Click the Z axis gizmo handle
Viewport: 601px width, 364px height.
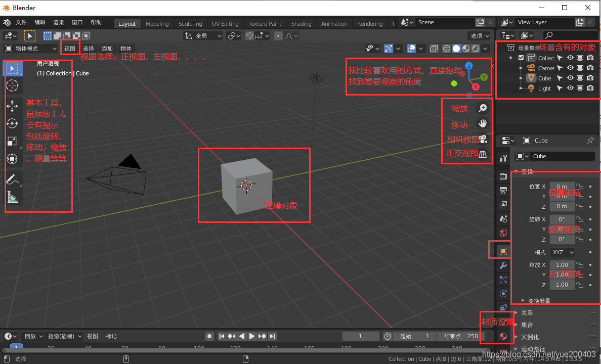coord(468,66)
